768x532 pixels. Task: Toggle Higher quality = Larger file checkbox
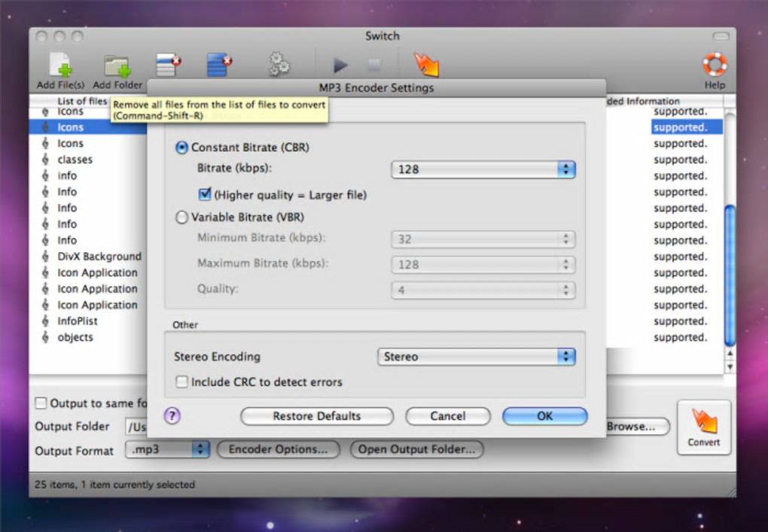(204, 194)
